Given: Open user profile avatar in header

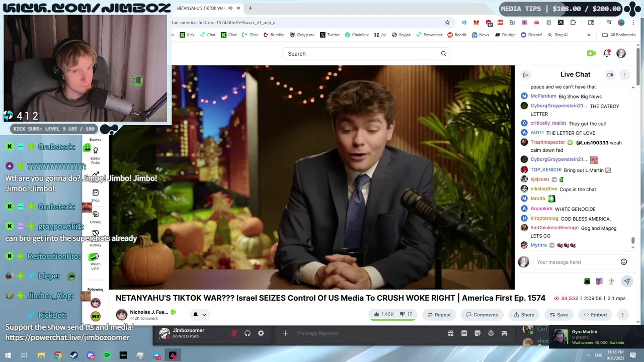Looking at the screenshot, I should click(x=621, y=53).
